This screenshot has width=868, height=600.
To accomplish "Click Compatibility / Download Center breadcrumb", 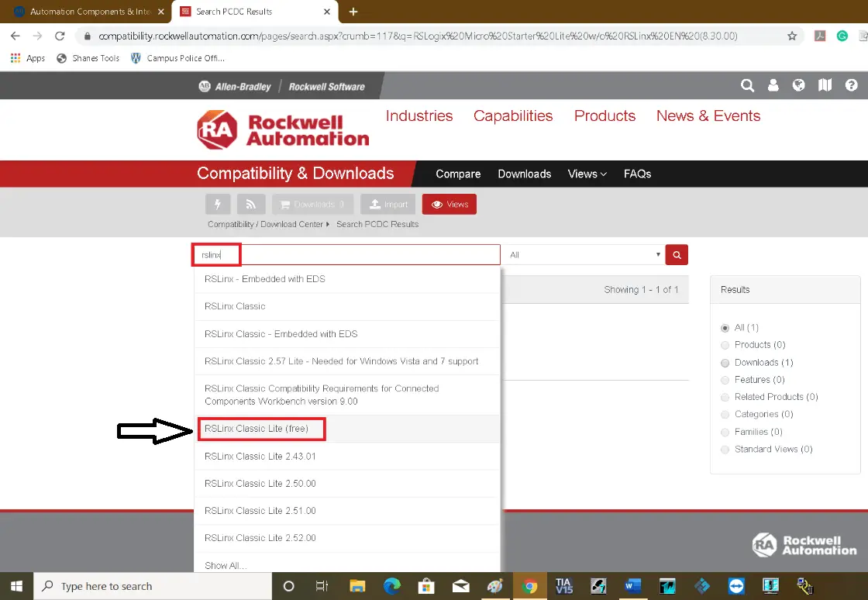I will 265,224.
